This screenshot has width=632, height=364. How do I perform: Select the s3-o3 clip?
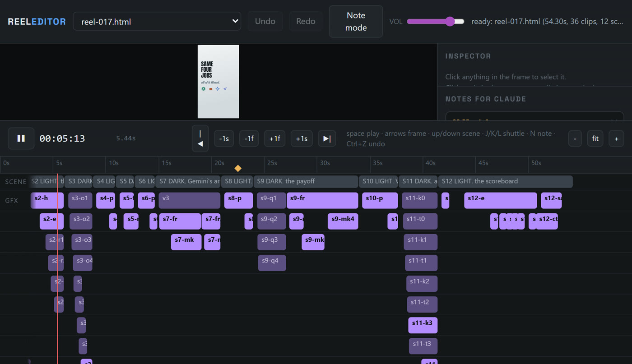coord(82,242)
